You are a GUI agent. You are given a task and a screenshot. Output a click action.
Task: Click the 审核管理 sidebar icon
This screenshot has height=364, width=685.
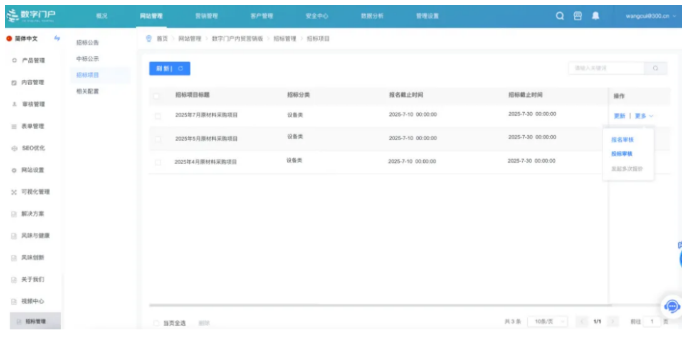[14, 104]
